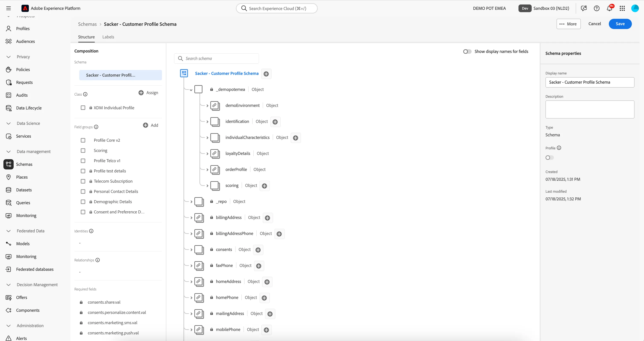Click the Search schema field
Screen dimensions: 644x341
pos(217,59)
